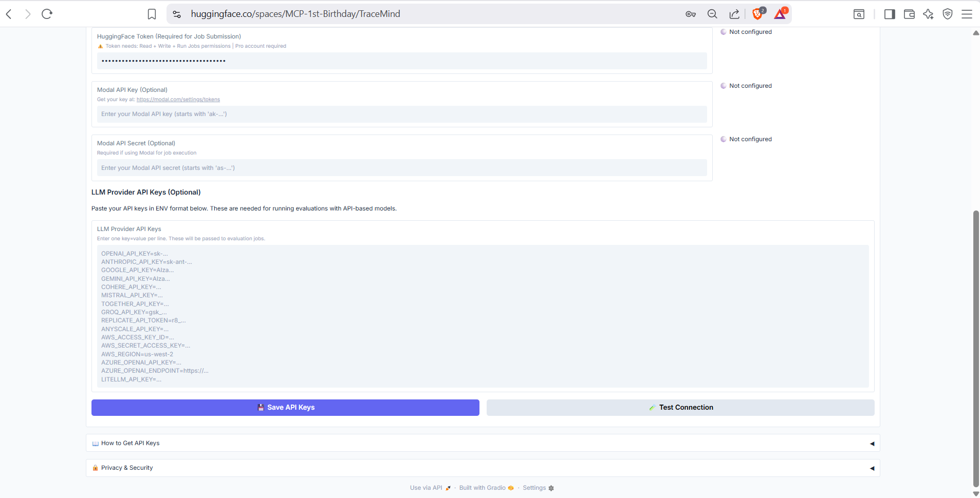This screenshot has height=498, width=980.
Task: Click the page vertical scrollbar thumb
Action: click(x=976, y=348)
